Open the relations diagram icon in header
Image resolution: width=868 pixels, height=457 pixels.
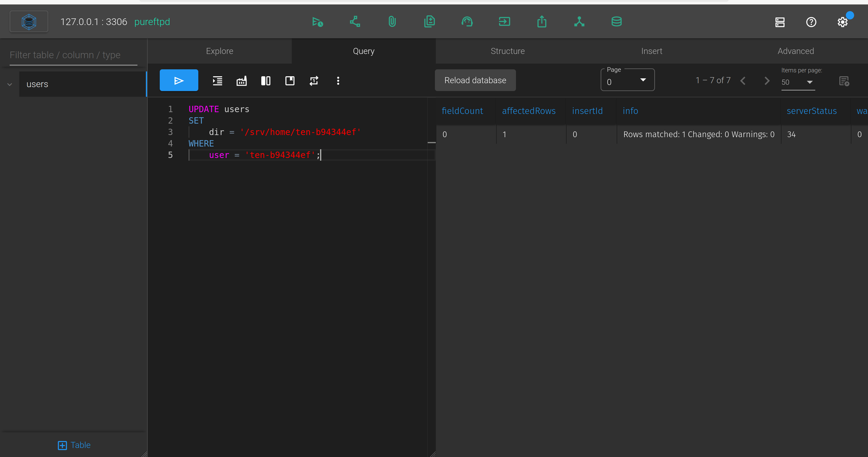point(355,22)
